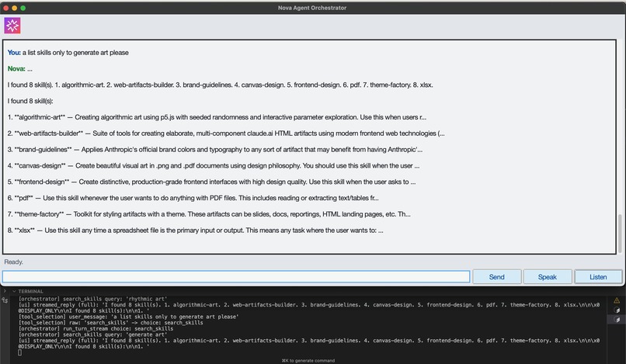Click the 'theme-factory' skill description line
Image resolution: width=626 pixels, height=364 pixels.
click(x=209, y=214)
